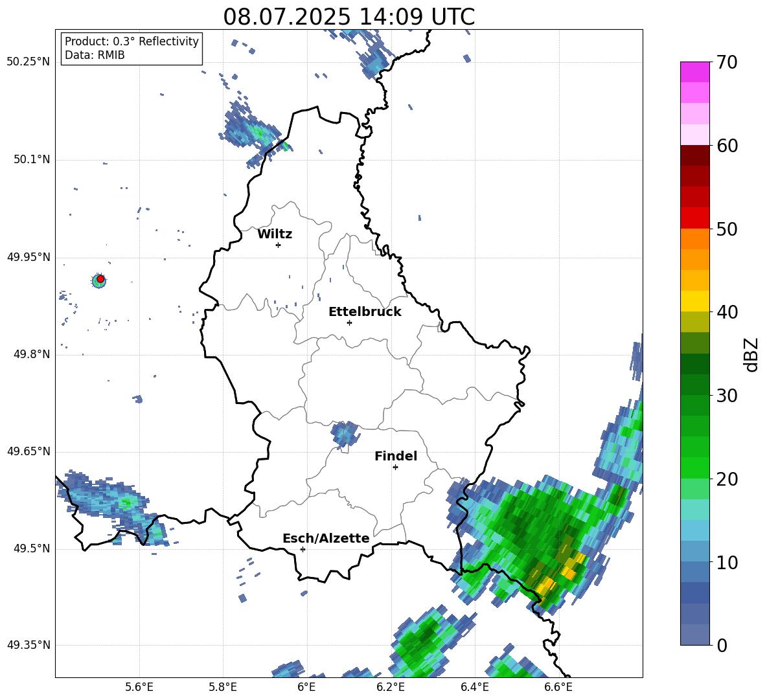Click the colorbar tick value 60

[x=727, y=146]
